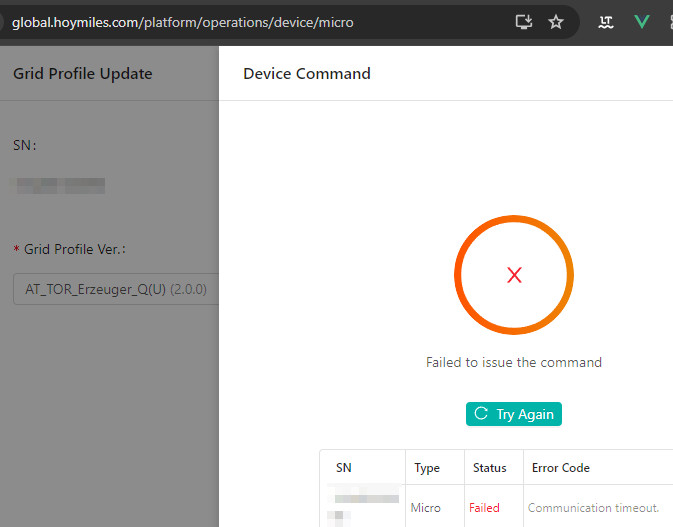
Task: Click the Micro device type cell
Action: [425, 508]
